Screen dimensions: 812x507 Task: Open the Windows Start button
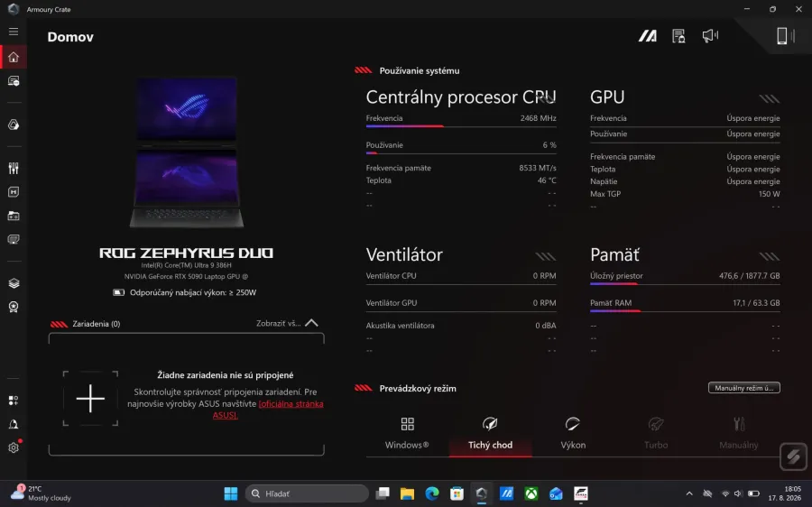[x=230, y=493]
